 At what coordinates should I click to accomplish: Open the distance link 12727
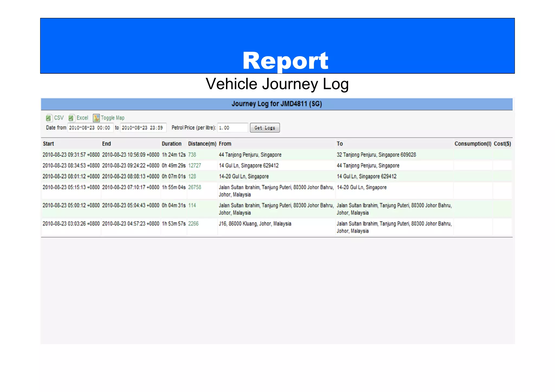tap(195, 166)
